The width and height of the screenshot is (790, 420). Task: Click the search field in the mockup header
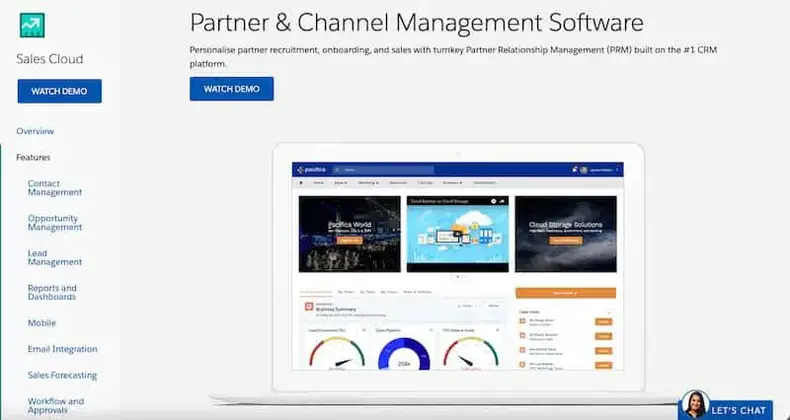tap(383, 170)
